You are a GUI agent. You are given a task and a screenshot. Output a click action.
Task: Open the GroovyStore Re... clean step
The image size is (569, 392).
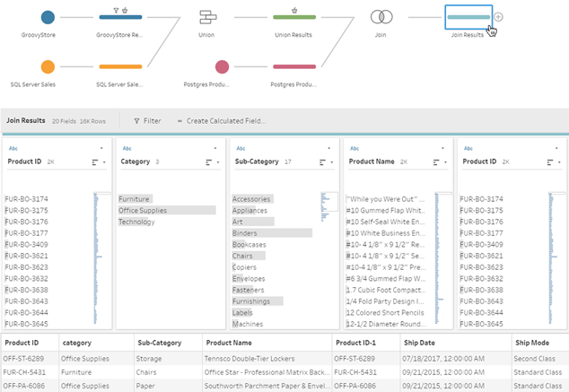(x=120, y=17)
